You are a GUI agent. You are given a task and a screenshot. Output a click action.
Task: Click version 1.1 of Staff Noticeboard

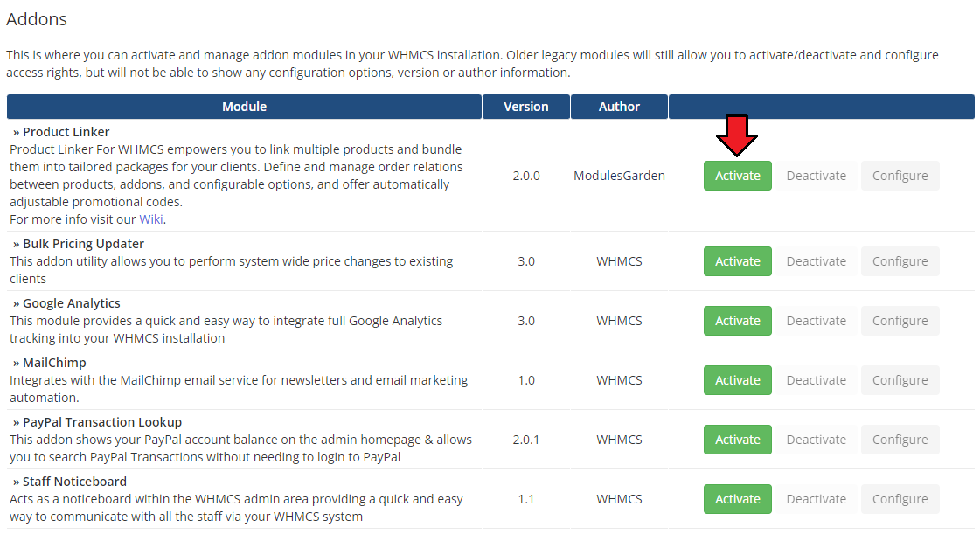[x=526, y=499]
